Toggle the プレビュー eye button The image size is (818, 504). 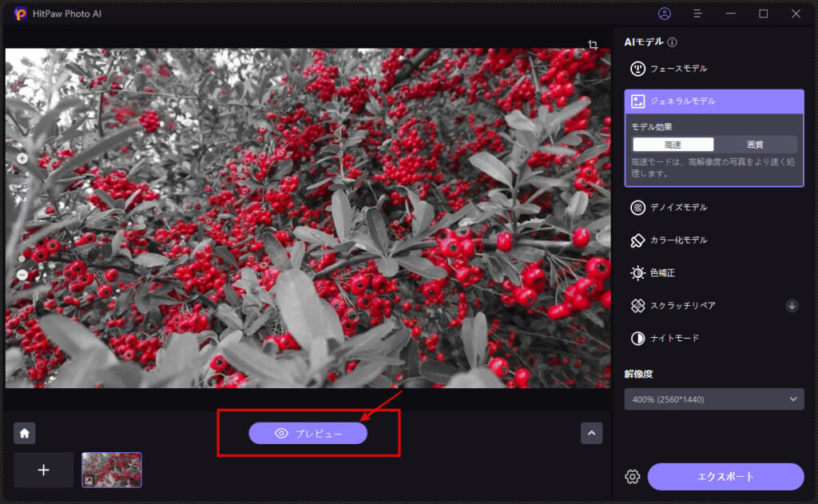[x=308, y=433]
